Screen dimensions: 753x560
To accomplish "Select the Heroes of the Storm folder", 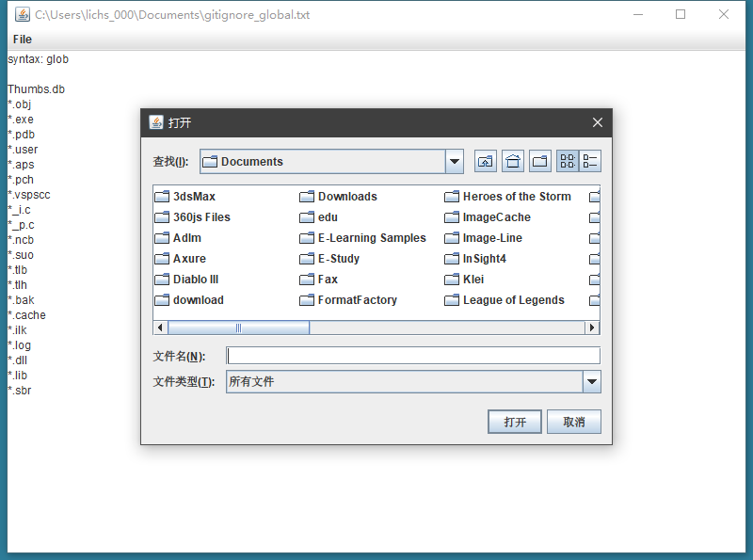I will pos(507,197).
